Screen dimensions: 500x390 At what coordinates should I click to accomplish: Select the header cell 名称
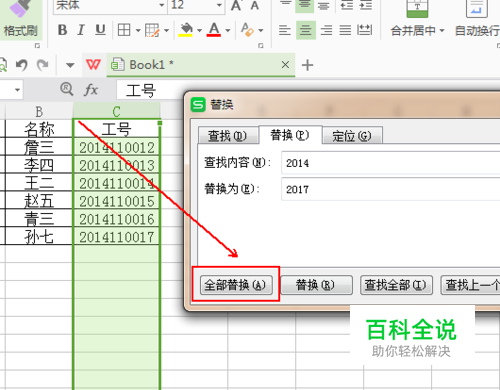point(39,129)
